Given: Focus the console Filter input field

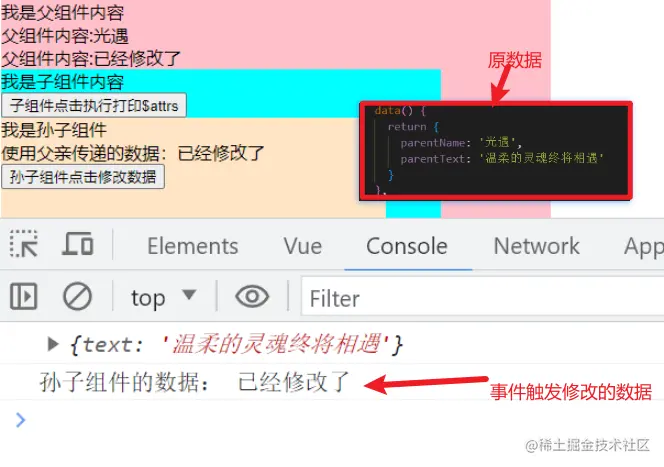Looking at the screenshot, I should pos(482,298).
